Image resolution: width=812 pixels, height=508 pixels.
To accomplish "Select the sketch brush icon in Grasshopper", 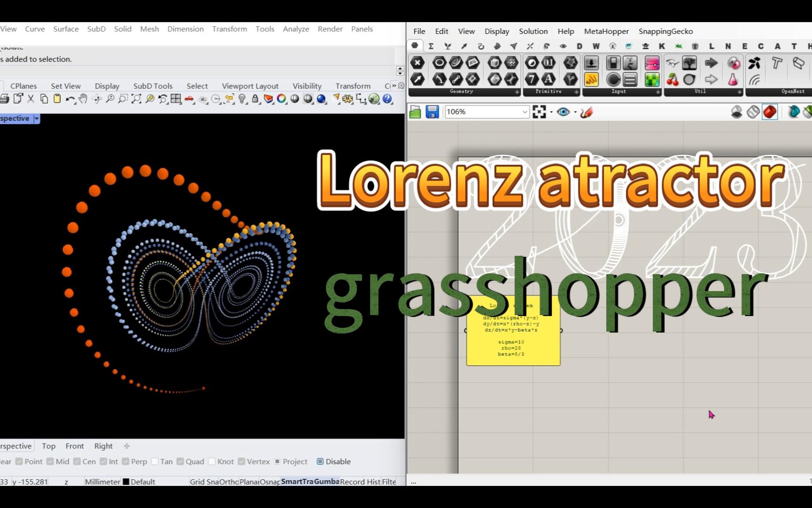I will 586,112.
